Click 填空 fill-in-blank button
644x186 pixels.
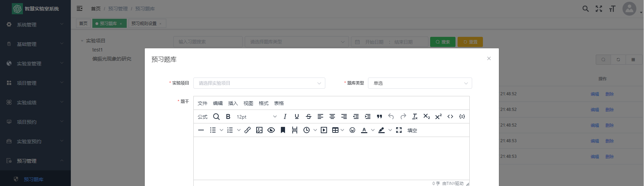point(412,130)
